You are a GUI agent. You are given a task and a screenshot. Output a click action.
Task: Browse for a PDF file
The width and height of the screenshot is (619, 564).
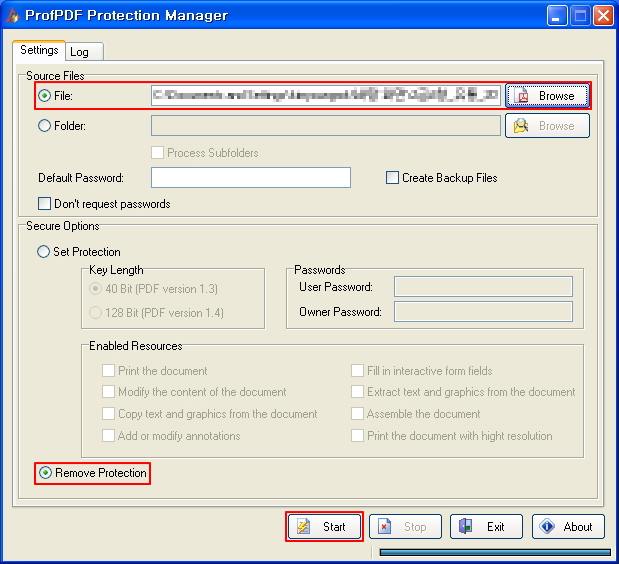tap(547, 96)
